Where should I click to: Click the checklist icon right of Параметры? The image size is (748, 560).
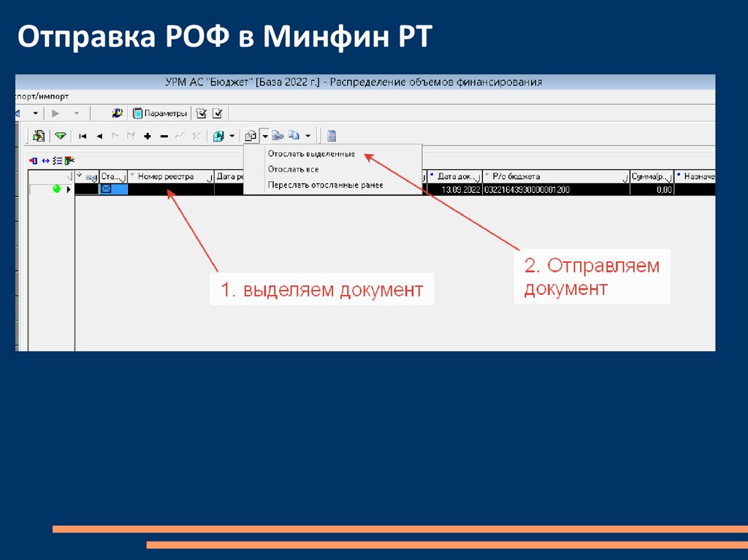pos(202,113)
